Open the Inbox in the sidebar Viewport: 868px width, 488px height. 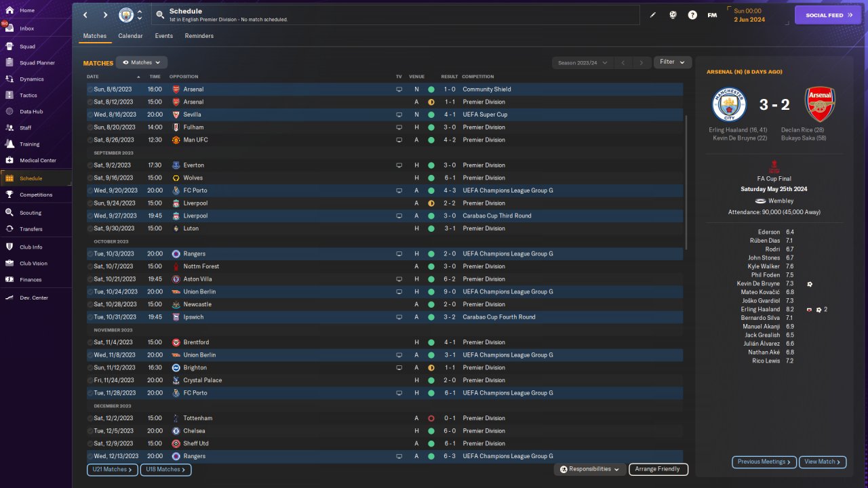(36, 28)
